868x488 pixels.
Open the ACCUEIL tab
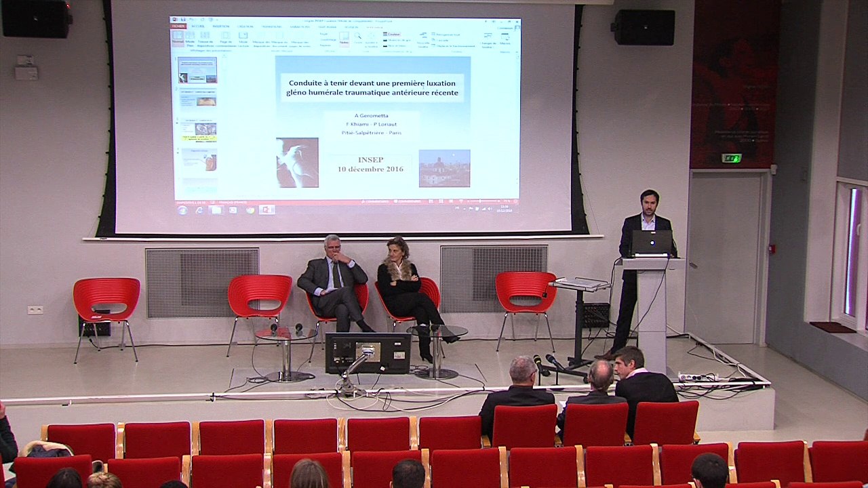pyautogui.click(x=199, y=26)
